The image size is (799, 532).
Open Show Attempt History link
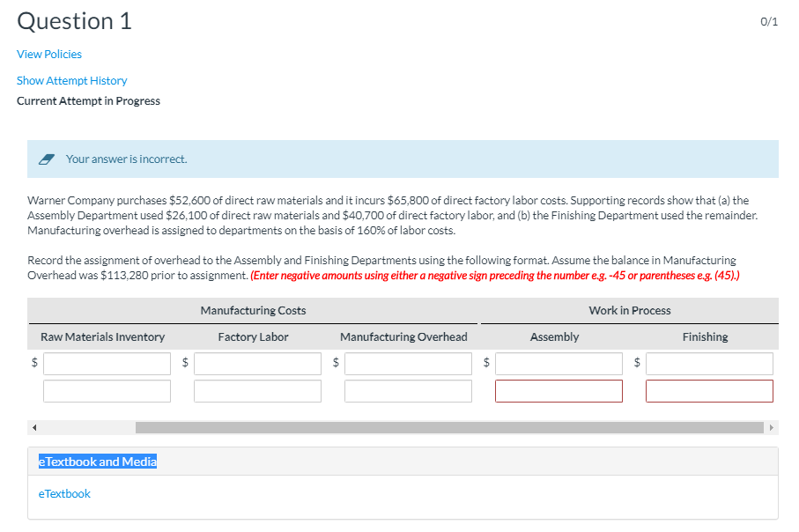pyautogui.click(x=72, y=80)
